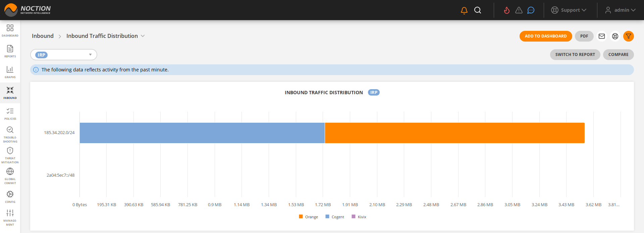Viewport: 644px width, 233px height.
Task: Open the Support dropdown menu
Action: 569,10
